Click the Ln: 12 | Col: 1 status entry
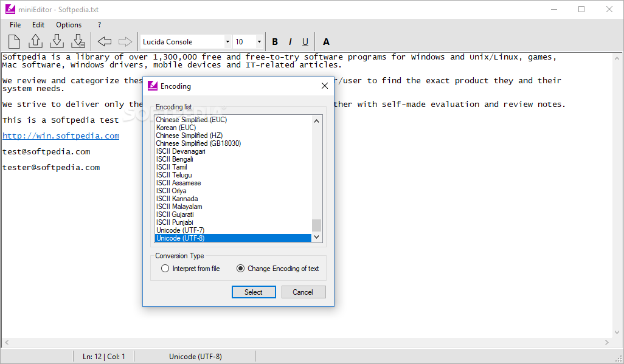624x364 pixels. click(x=104, y=357)
